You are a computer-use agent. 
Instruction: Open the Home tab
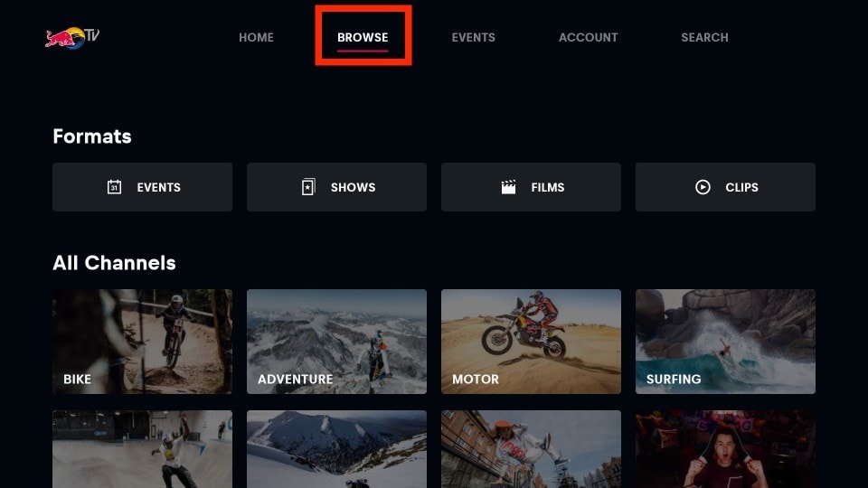click(x=256, y=37)
